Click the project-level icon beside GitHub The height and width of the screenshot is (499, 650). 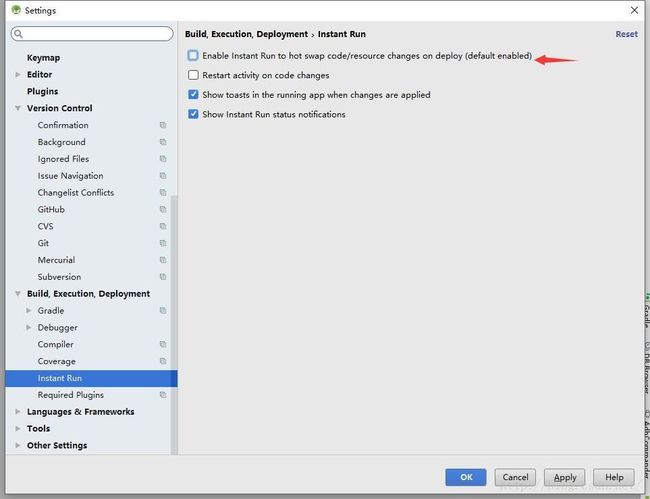(x=163, y=210)
